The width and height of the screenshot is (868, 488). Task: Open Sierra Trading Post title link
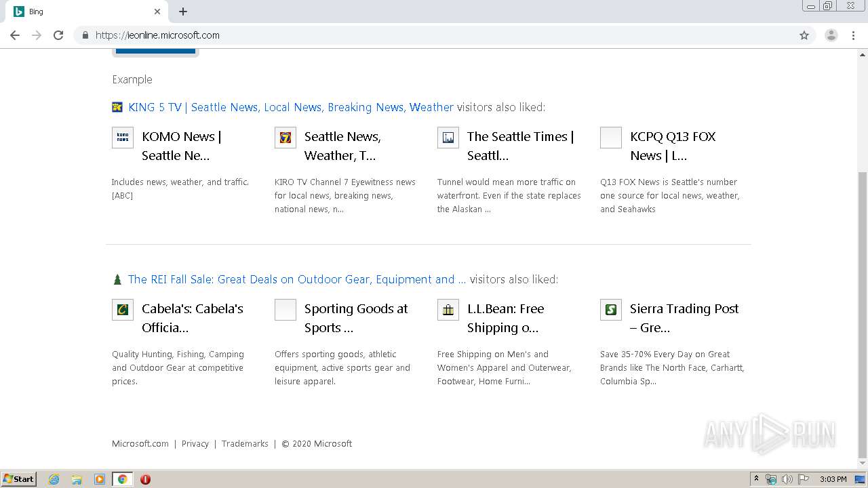tap(684, 318)
